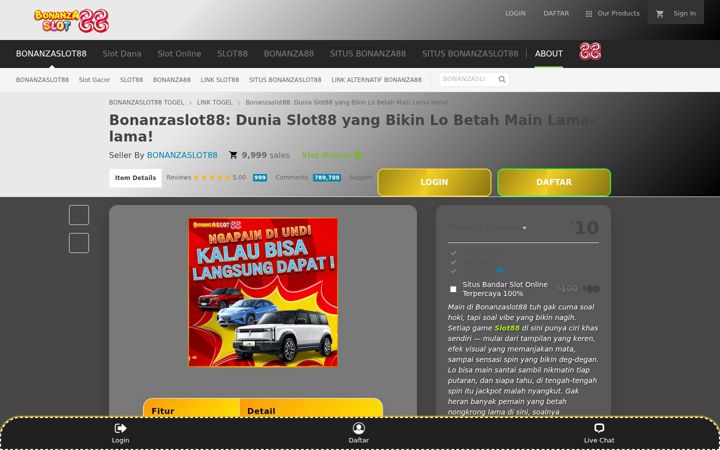The height and width of the screenshot is (450, 720).
Task: Open Live Chat from bottom bar
Action: (x=599, y=433)
